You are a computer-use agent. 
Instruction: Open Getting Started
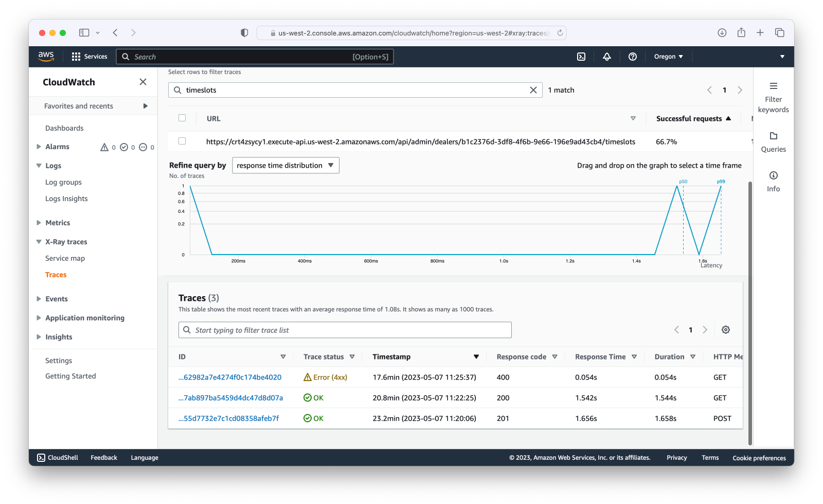click(x=70, y=376)
